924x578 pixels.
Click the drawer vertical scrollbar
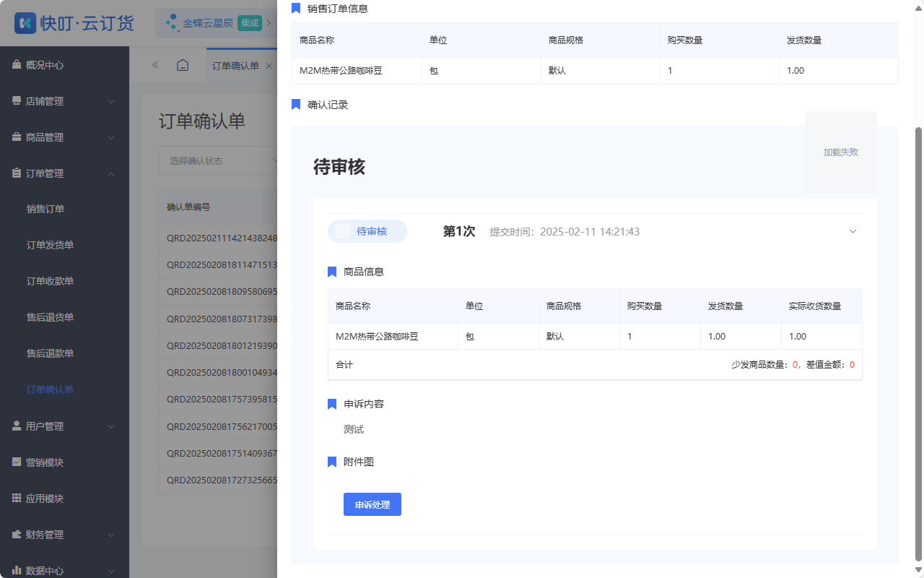pyautogui.click(x=918, y=343)
